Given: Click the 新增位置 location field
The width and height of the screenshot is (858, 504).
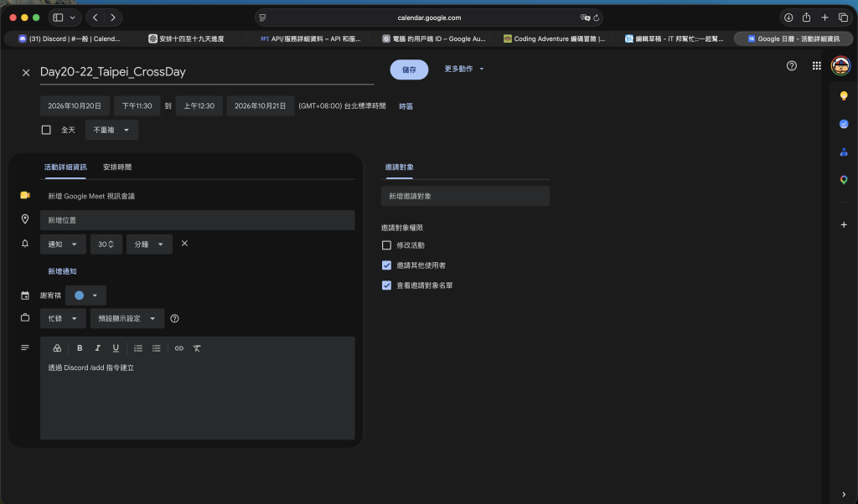Looking at the screenshot, I should (x=198, y=220).
